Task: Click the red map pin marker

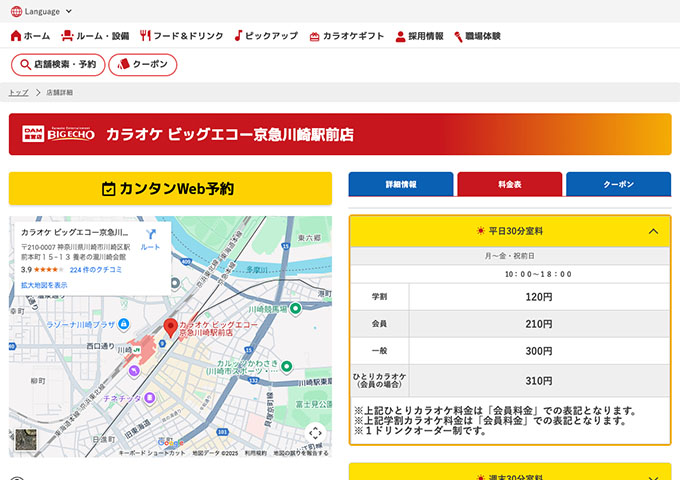Action: [x=170, y=328]
